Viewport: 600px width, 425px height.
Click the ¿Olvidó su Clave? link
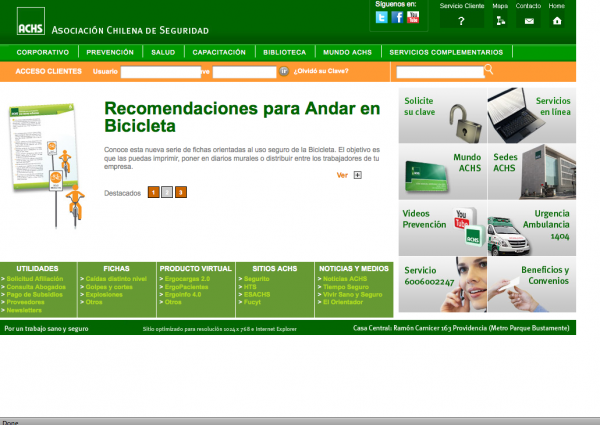coord(321,71)
